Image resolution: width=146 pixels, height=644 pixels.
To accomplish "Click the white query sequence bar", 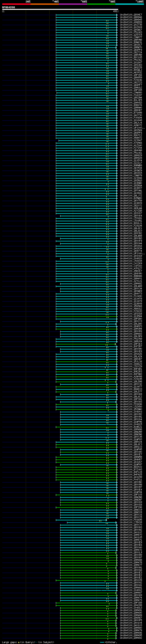I will point(60,9).
